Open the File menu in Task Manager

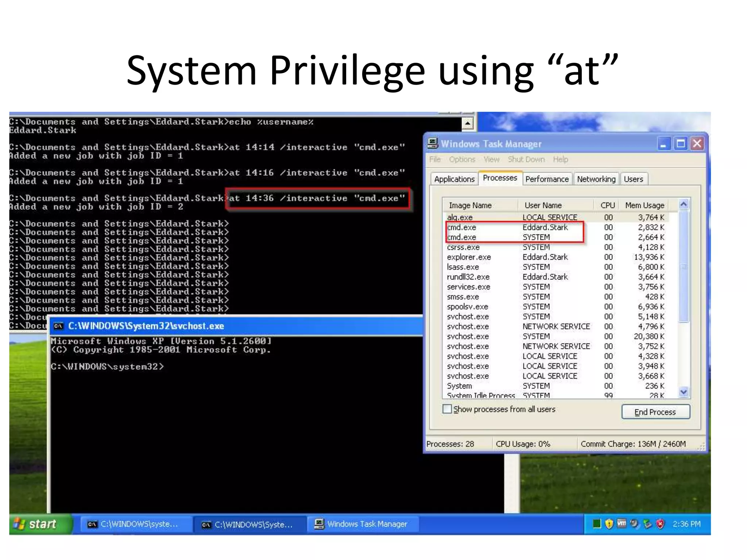[x=435, y=159]
